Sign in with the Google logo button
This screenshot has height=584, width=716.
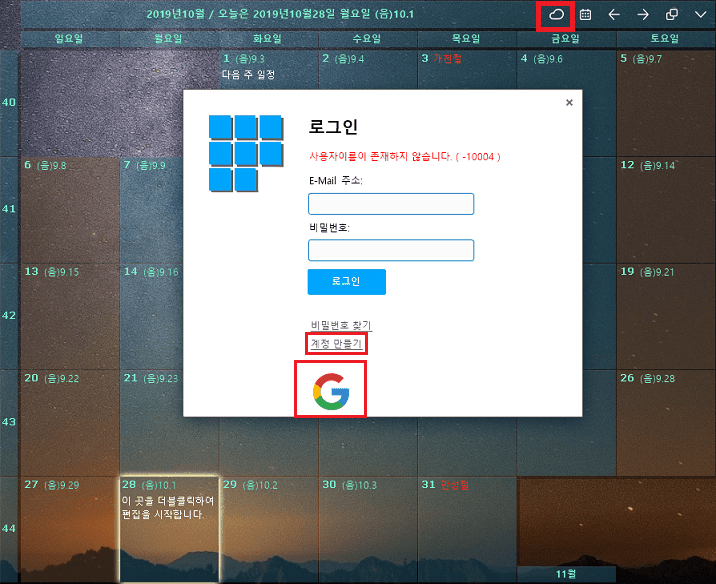[331, 391]
